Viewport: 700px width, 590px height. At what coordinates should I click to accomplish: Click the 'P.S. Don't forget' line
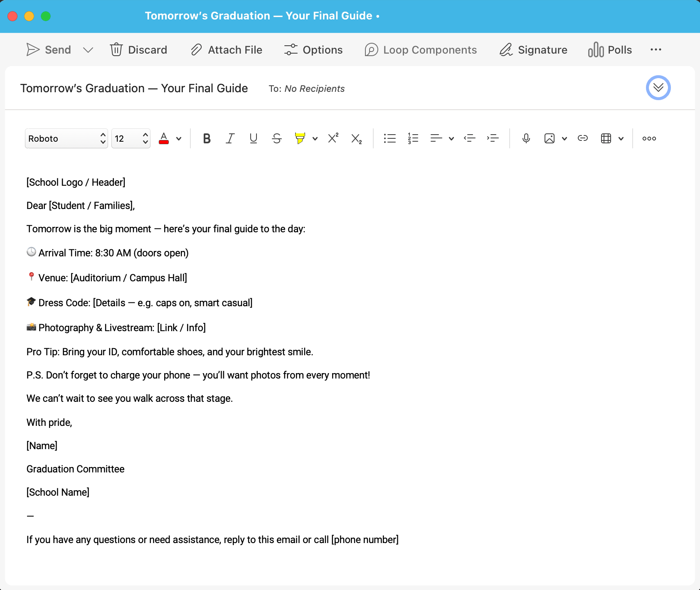pos(198,375)
